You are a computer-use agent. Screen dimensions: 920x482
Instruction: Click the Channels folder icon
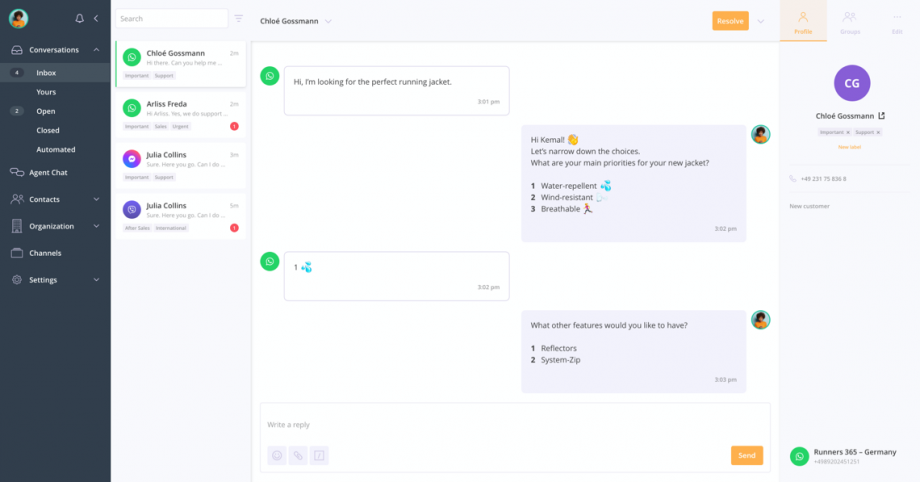17,253
